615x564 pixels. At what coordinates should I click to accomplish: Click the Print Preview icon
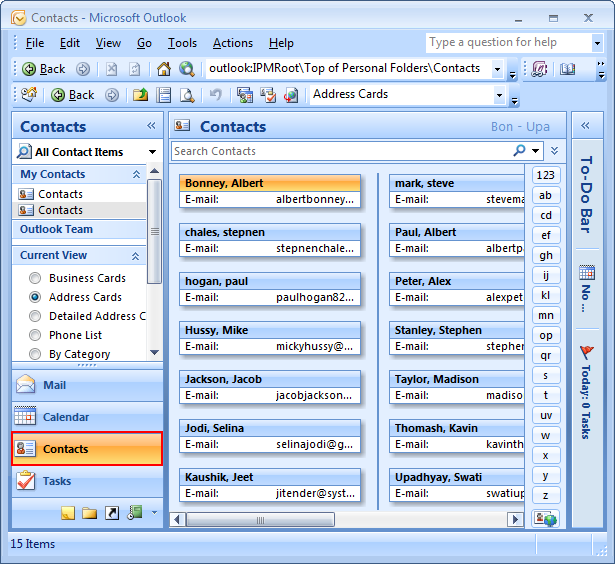[x=187, y=95]
